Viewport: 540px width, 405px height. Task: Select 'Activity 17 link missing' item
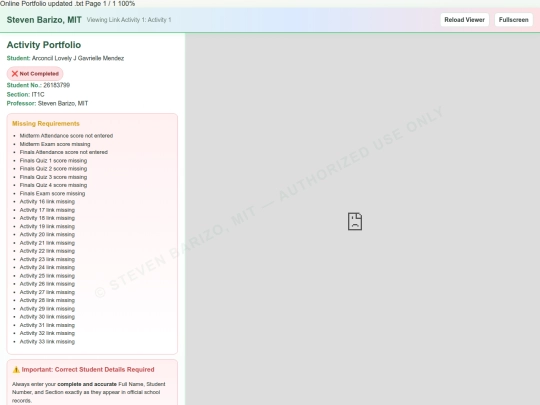click(47, 210)
